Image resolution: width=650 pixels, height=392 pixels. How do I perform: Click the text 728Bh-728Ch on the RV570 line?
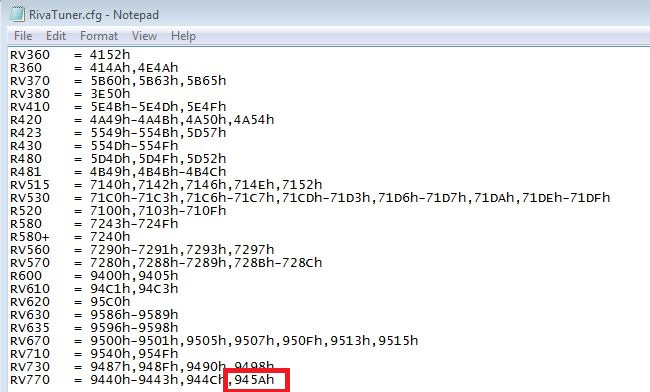tap(278, 263)
